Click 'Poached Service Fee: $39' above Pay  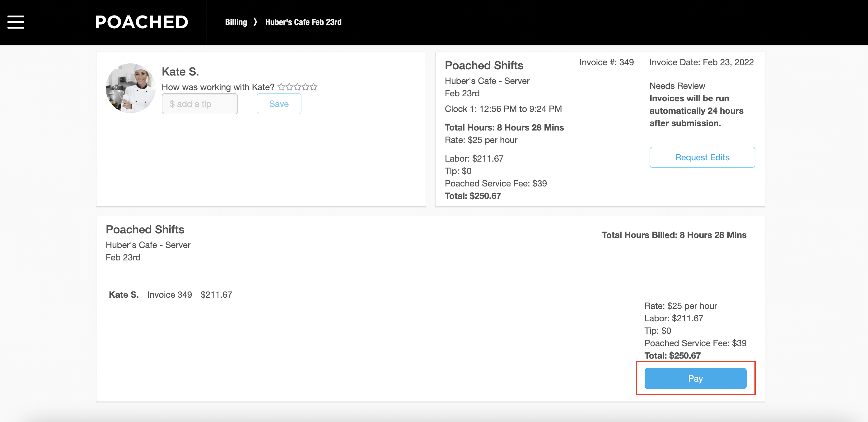695,343
